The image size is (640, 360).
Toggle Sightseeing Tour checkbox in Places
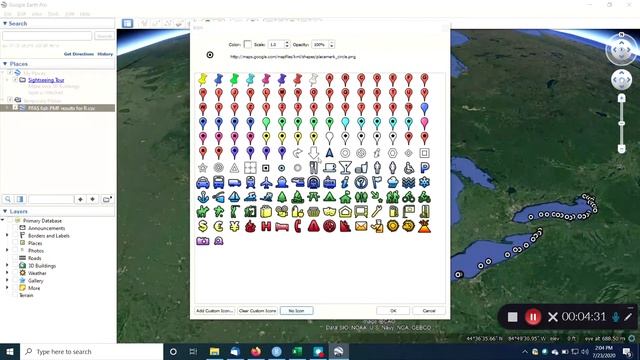15,80
